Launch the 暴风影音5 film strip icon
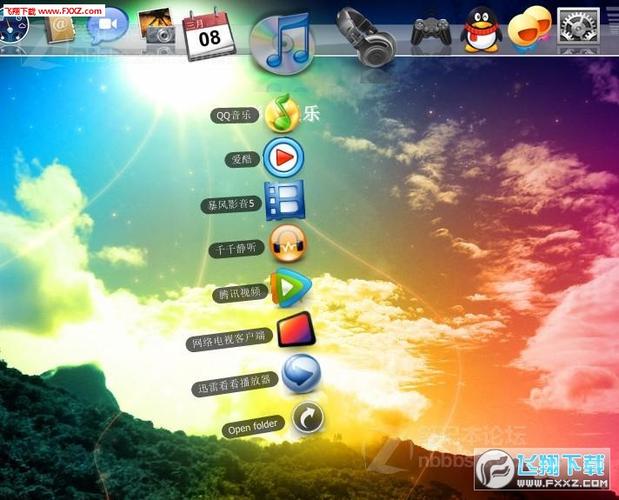 [285, 200]
